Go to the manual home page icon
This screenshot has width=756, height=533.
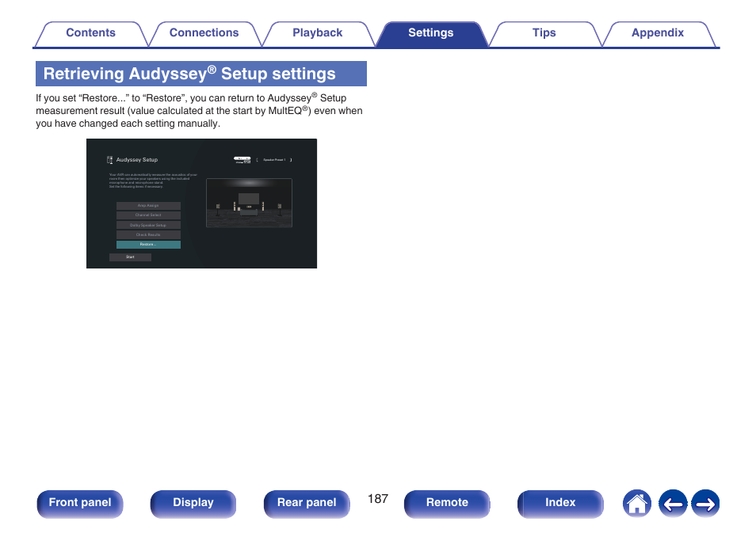pos(637,504)
